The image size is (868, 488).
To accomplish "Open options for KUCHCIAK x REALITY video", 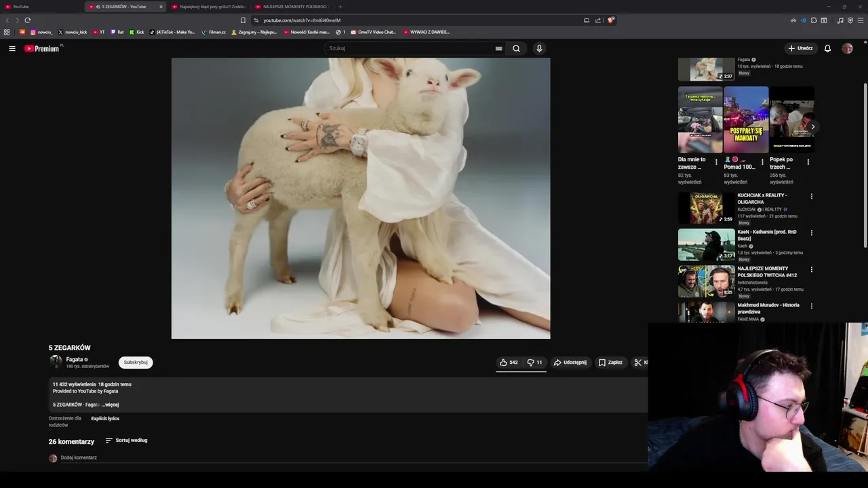I will click(x=811, y=197).
